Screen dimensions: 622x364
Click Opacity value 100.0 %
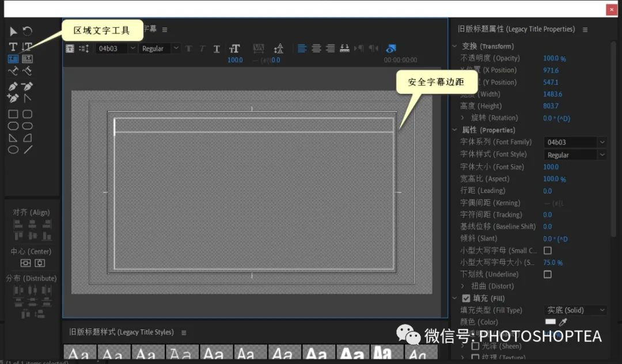(x=554, y=58)
